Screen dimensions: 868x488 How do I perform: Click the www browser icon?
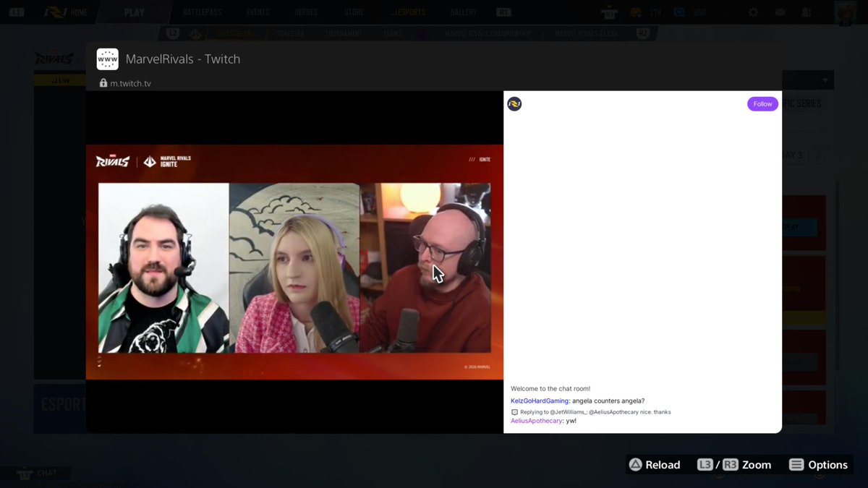(108, 59)
